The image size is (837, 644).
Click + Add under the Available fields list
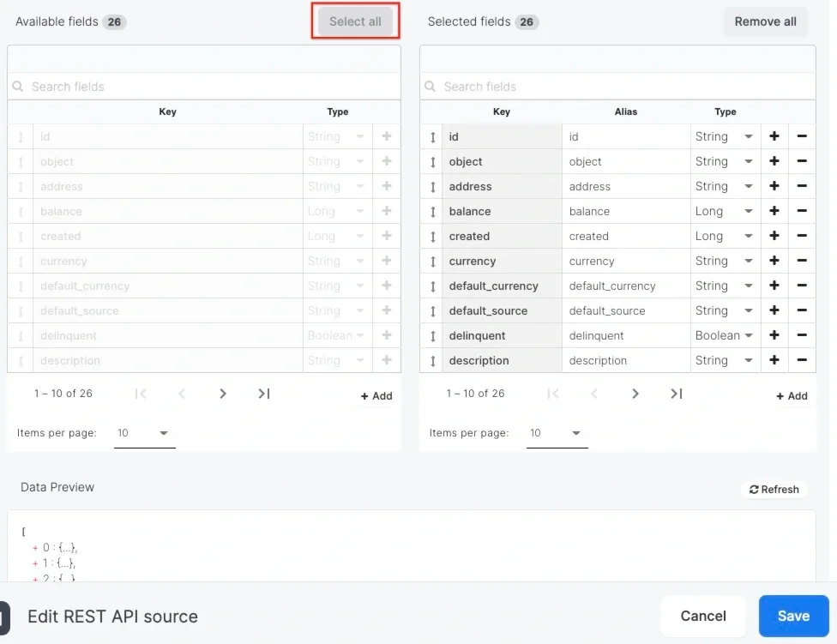376,396
